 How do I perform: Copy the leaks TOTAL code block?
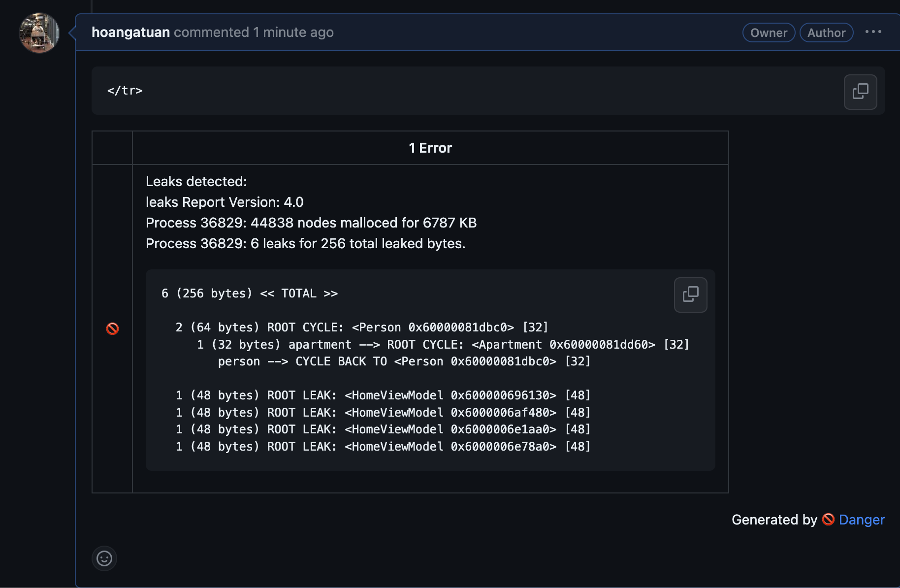pos(690,294)
